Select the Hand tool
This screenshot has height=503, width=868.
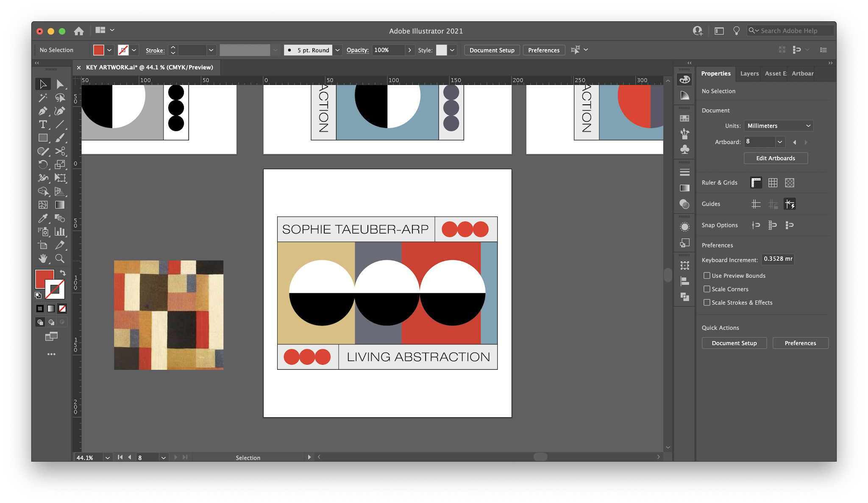click(x=43, y=258)
